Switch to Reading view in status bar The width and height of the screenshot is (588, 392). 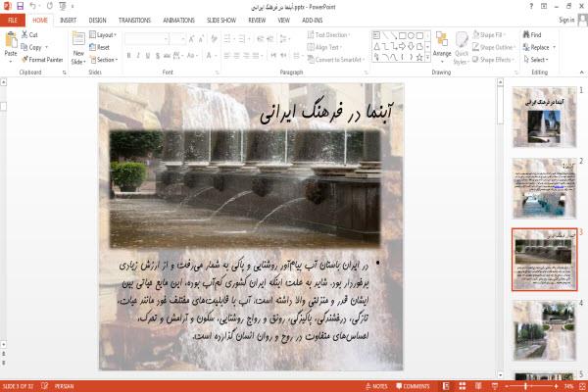click(x=478, y=386)
